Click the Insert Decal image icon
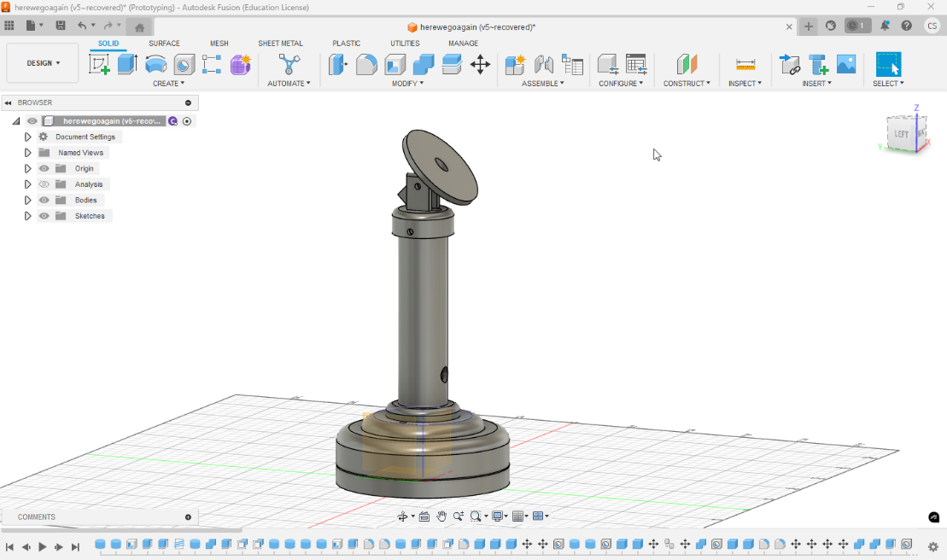The width and height of the screenshot is (947, 560). 846,64
